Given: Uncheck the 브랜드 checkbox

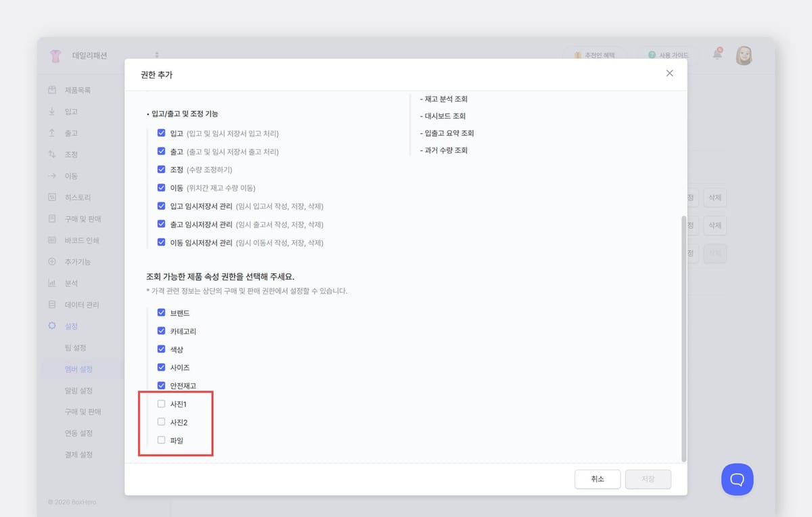Looking at the screenshot, I should (161, 313).
